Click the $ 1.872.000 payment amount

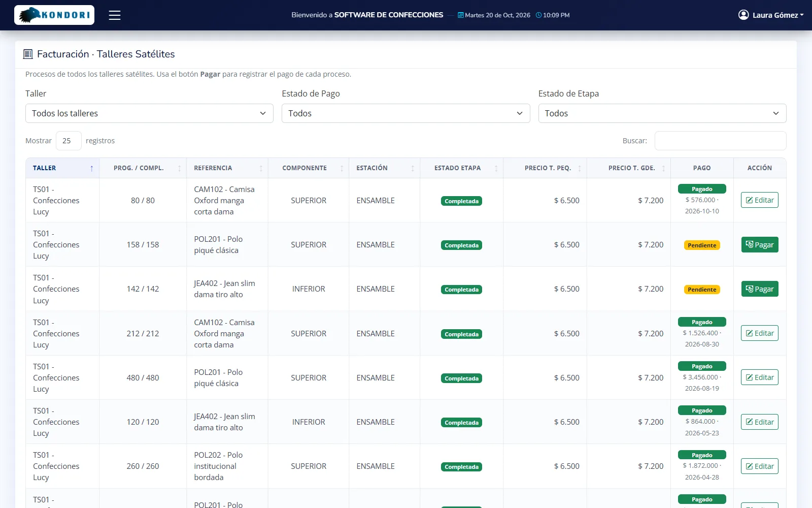point(700,466)
